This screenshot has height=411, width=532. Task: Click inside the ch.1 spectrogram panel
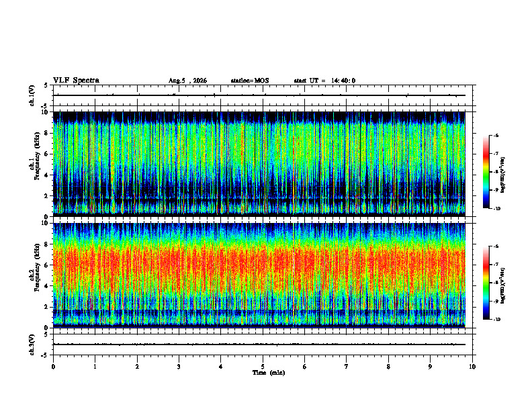pyautogui.click(x=259, y=164)
